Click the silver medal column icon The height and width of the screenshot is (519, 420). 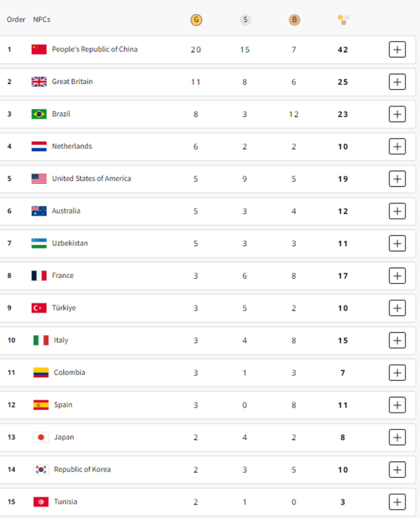point(245,20)
